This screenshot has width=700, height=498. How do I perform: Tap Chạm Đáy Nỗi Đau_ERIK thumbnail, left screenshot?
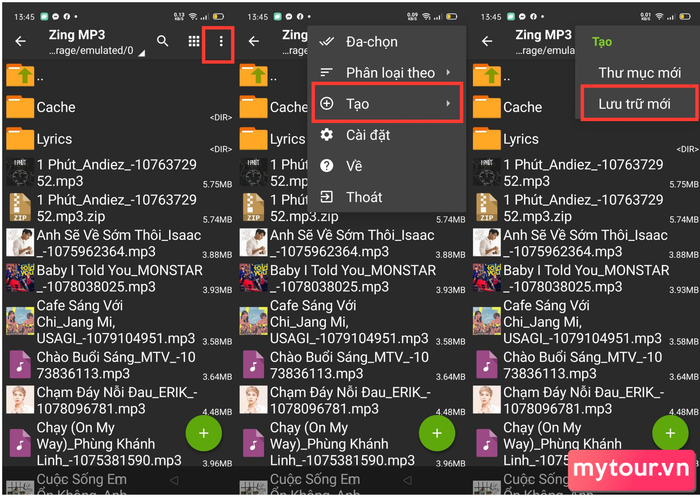[20, 400]
